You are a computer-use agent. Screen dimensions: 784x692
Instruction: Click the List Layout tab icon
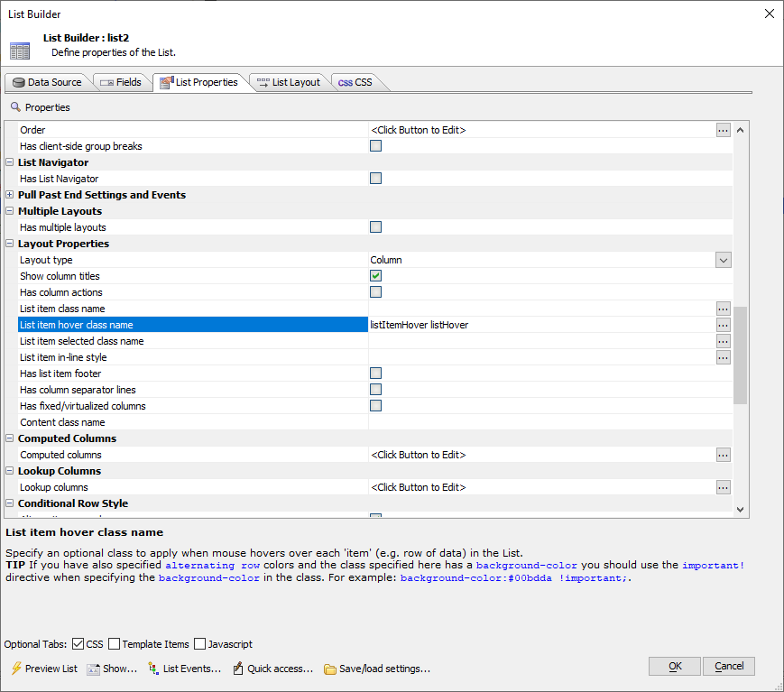point(263,82)
